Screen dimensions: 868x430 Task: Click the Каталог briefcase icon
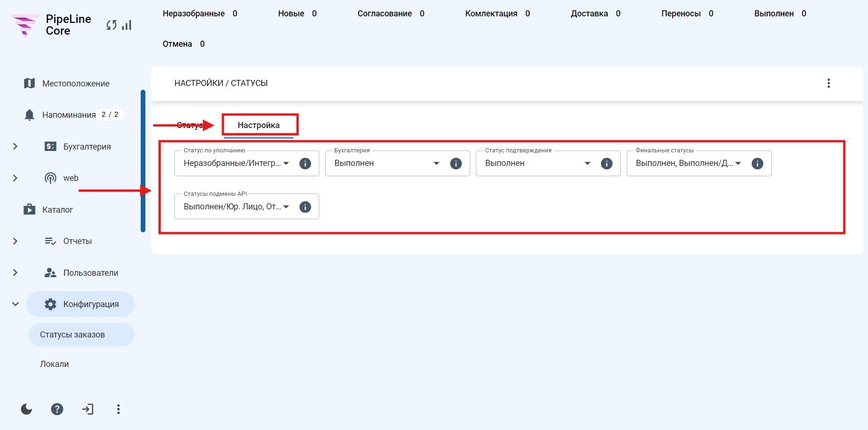[x=29, y=209]
